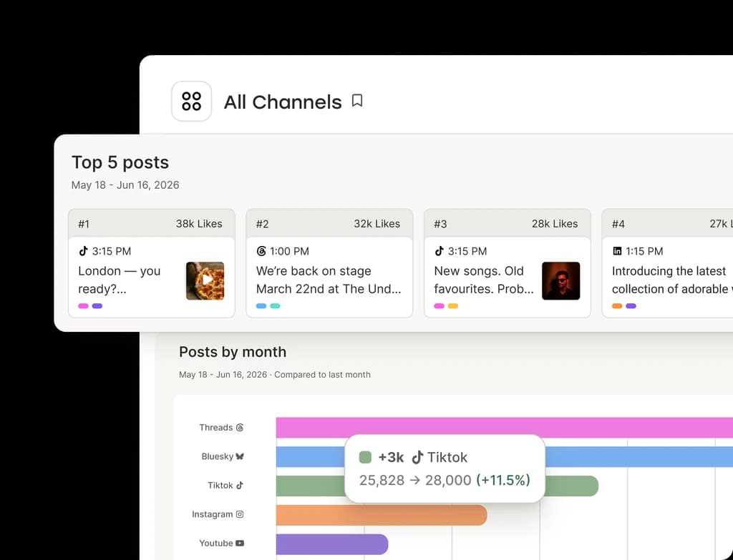Viewport: 733px width, 560px height.
Task: Click the LinkedIn icon in post #4
Action: click(x=617, y=251)
